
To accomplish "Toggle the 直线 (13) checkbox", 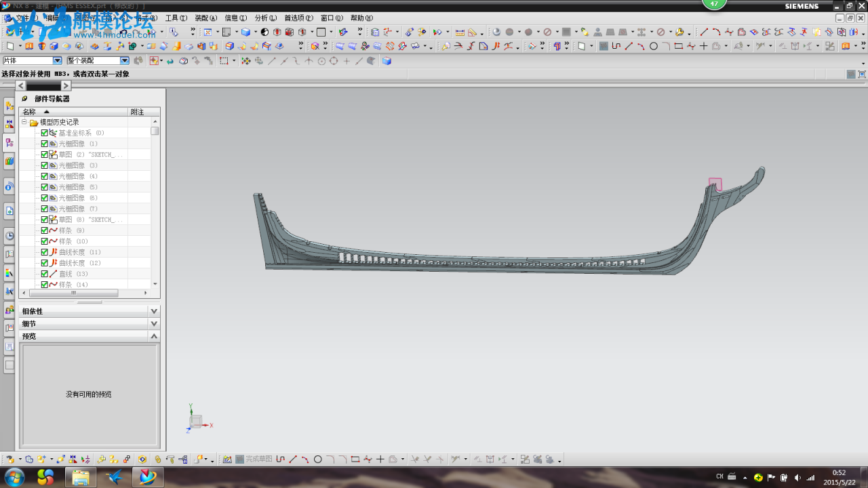I will [x=45, y=274].
